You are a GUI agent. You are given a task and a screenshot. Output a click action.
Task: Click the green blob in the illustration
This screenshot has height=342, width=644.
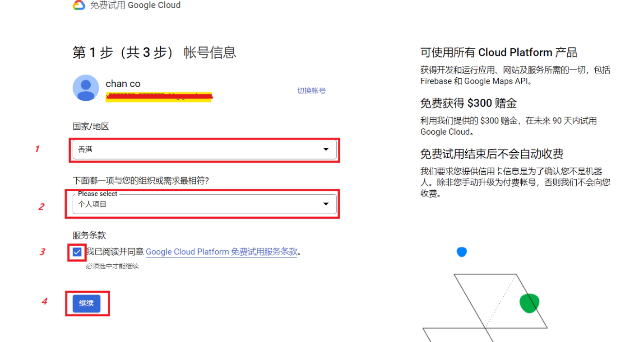pos(529,303)
